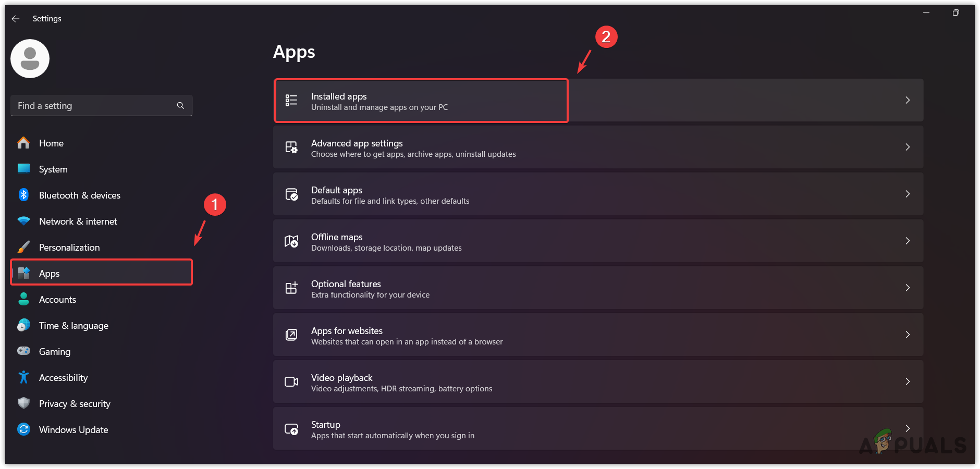Expand Installed apps with its chevron

click(x=908, y=100)
